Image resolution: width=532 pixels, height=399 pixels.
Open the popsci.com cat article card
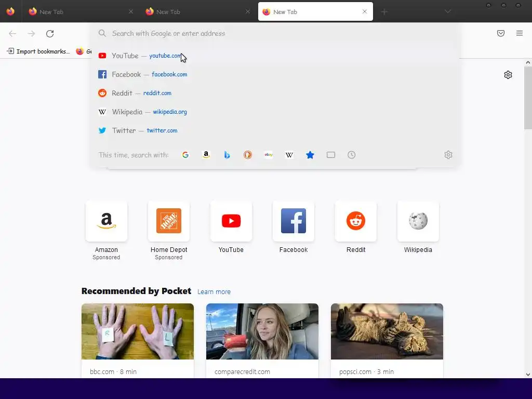tap(387, 341)
